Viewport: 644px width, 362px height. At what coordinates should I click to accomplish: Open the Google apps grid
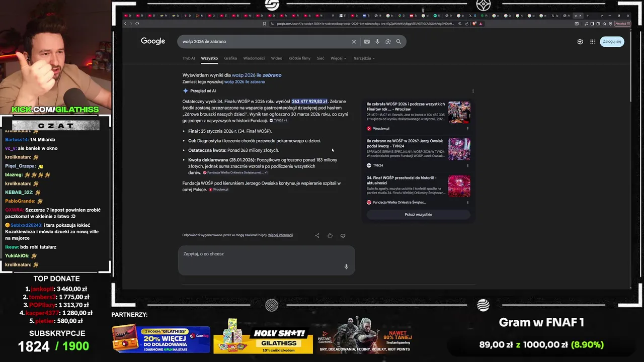tap(593, 42)
